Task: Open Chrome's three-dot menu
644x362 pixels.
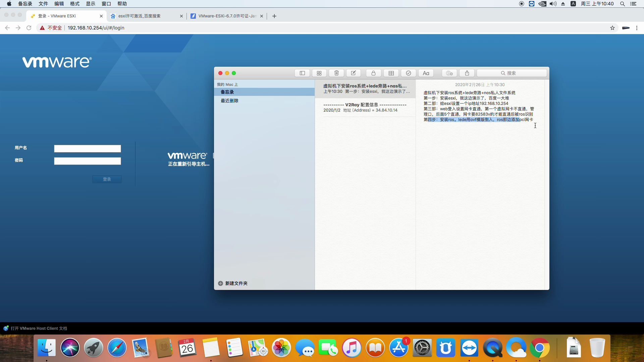Action: pyautogui.click(x=637, y=28)
